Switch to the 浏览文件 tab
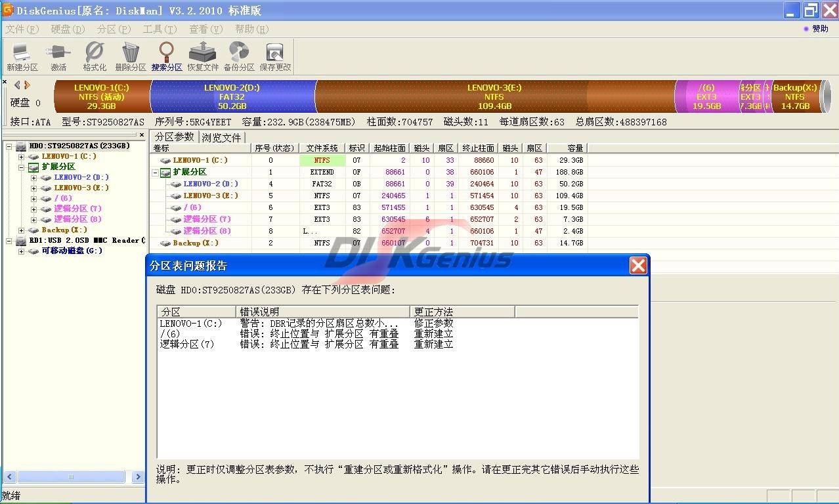Viewport: 839px width, 504px height. (221, 138)
